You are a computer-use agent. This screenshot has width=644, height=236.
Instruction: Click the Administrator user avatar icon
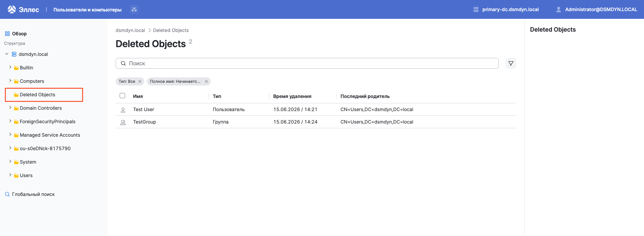[559, 9]
